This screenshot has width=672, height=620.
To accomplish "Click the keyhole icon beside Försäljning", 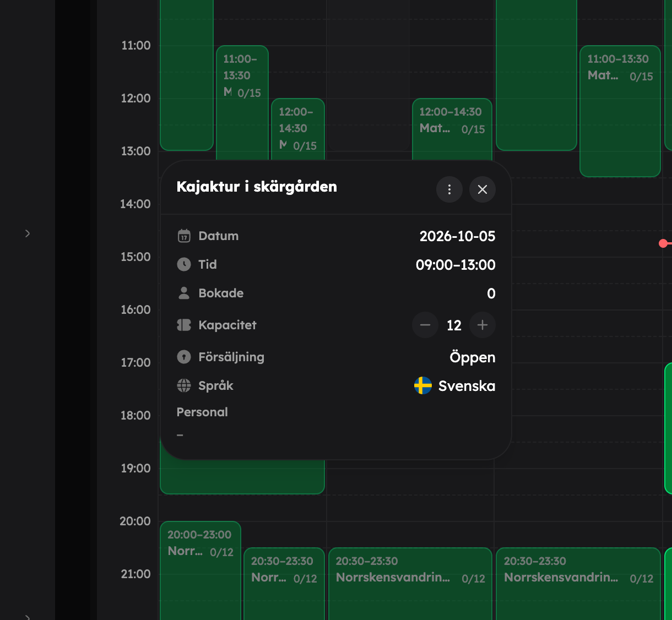I will [184, 357].
